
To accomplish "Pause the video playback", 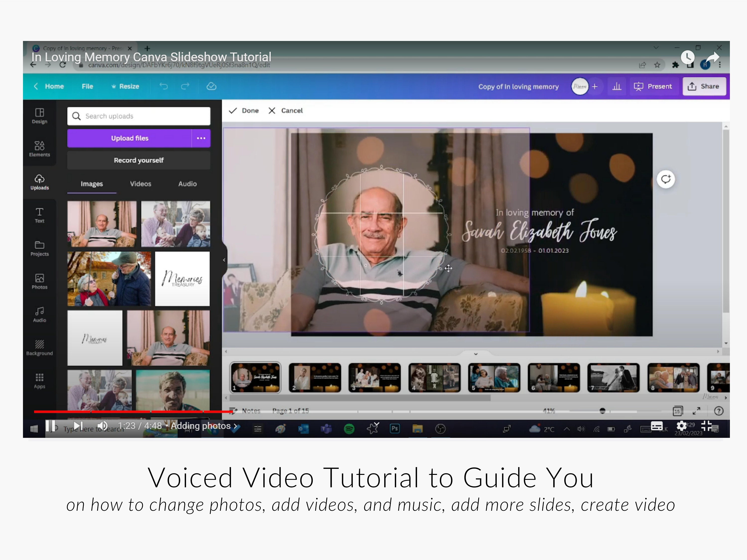I will pos(51,426).
